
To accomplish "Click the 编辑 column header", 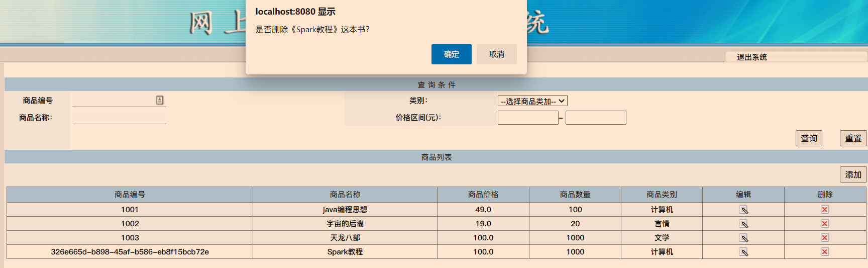I will coord(743,195).
